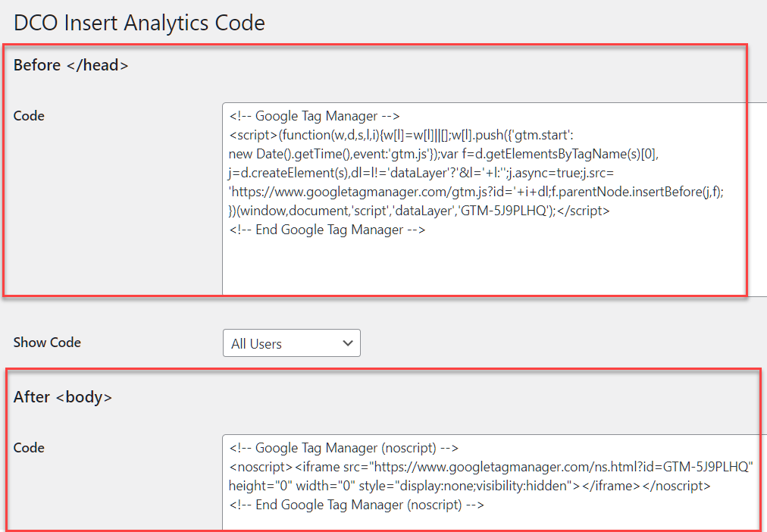This screenshot has height=532, width=767.
Task: Click the '<!-- Google Tag Manager -->' comment line
Action: (315, 117)
